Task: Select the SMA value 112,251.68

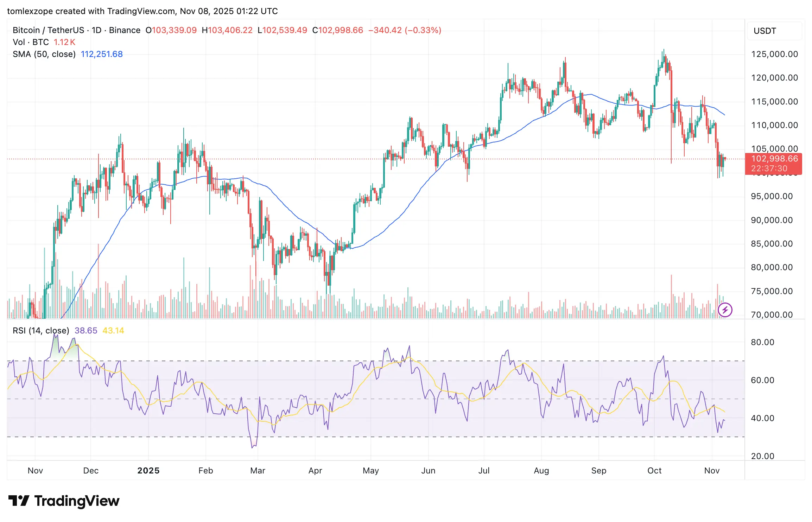Action: (x=102, y=54)
